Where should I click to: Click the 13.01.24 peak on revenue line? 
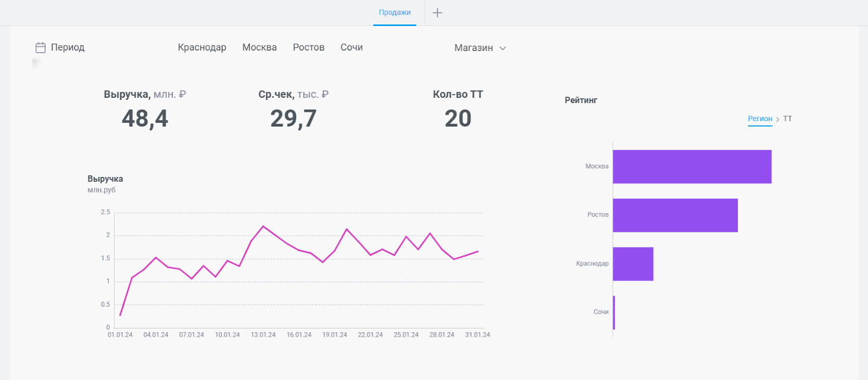pyautogui.click(x=263, y=226)
